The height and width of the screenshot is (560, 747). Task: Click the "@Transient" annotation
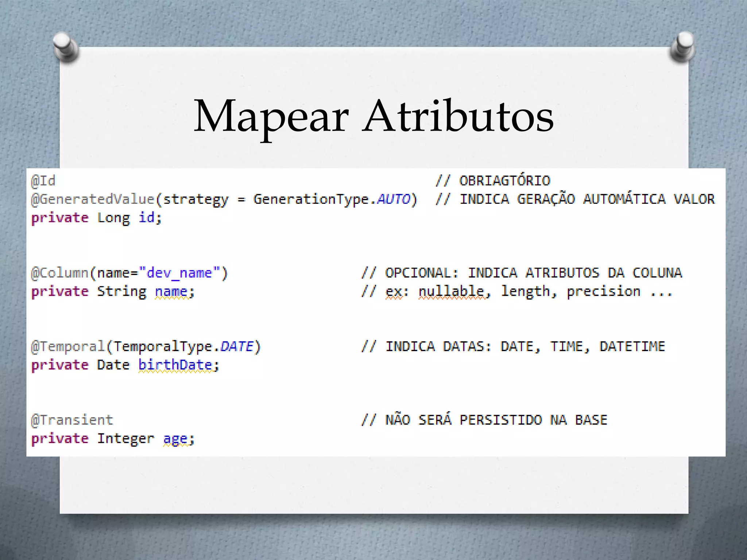(72, 420)
